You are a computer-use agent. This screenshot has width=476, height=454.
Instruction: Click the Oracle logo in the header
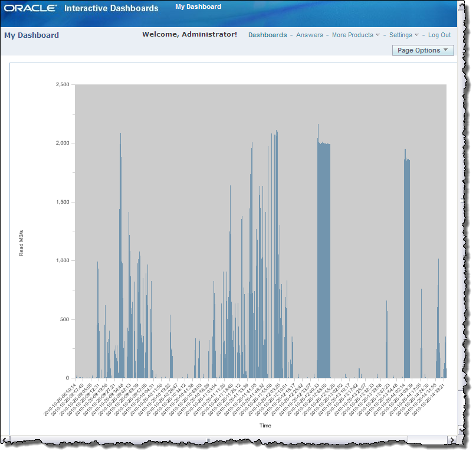point(31,8)
